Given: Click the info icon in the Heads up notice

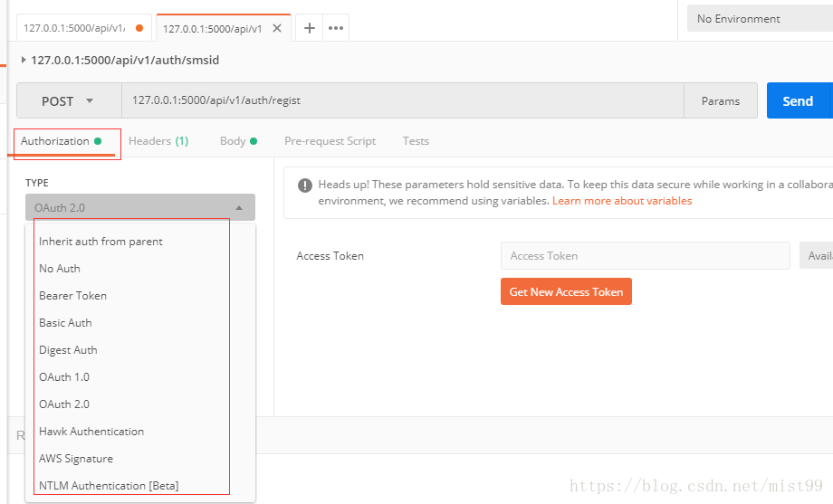Looking at the screenshot, I should 305,185.
